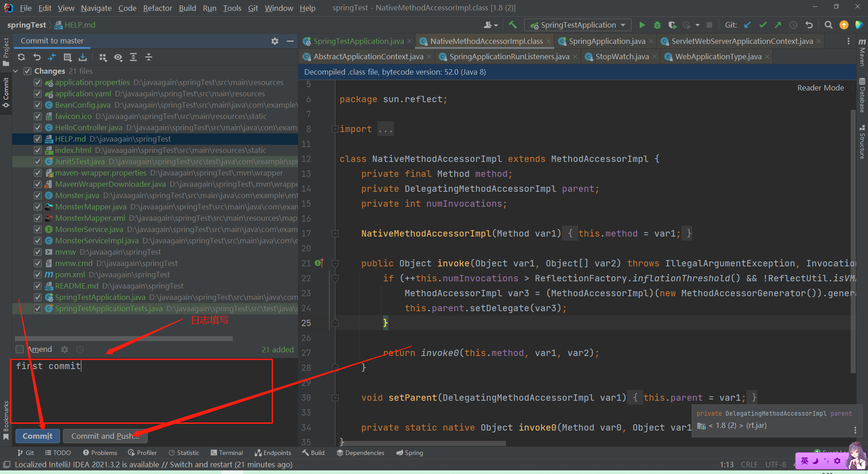This screenshot has height=474, width=868.
Task: Click the Build hammer icon
Action: (x=513, y=25)
